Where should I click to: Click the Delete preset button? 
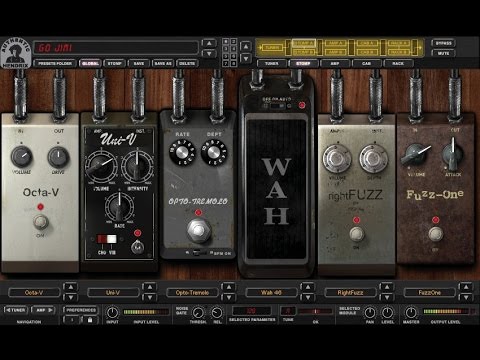(187, 63)
